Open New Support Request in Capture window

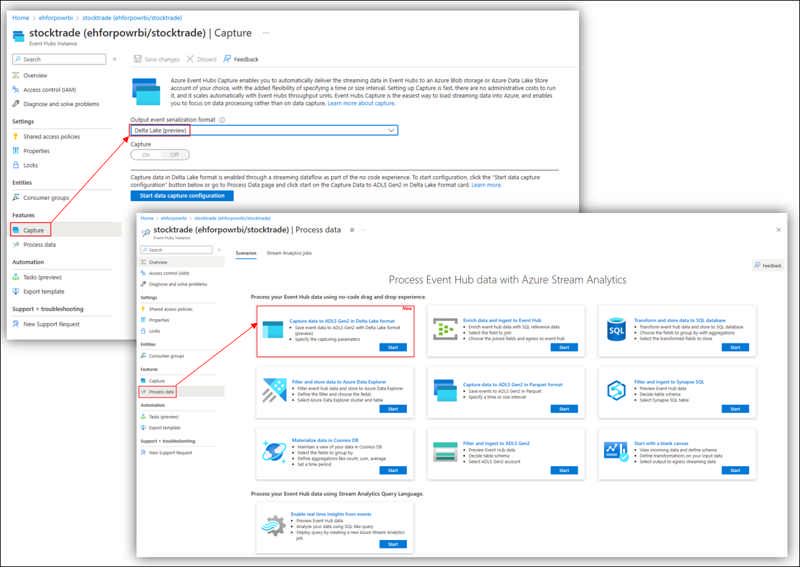pyautogui.click(x=51, y=325)
